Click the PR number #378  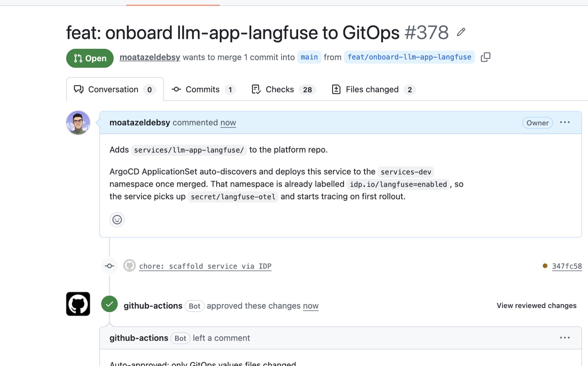pyautogui.click(x=426, y=33)
